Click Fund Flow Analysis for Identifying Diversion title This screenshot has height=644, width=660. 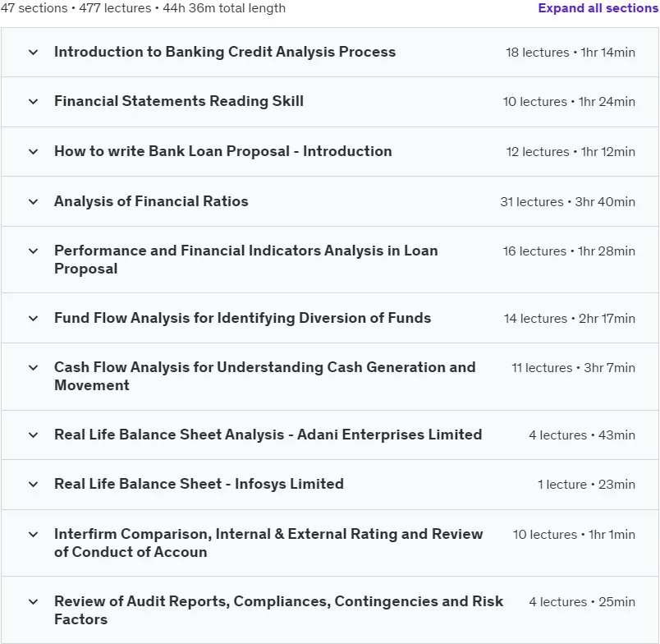point(242,318)
